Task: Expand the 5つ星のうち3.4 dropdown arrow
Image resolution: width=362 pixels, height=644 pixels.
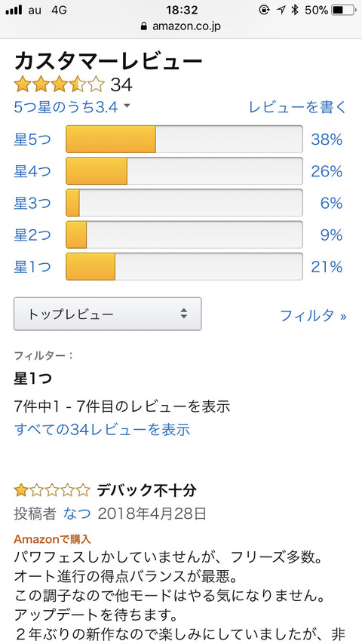Action: (127, 106)
